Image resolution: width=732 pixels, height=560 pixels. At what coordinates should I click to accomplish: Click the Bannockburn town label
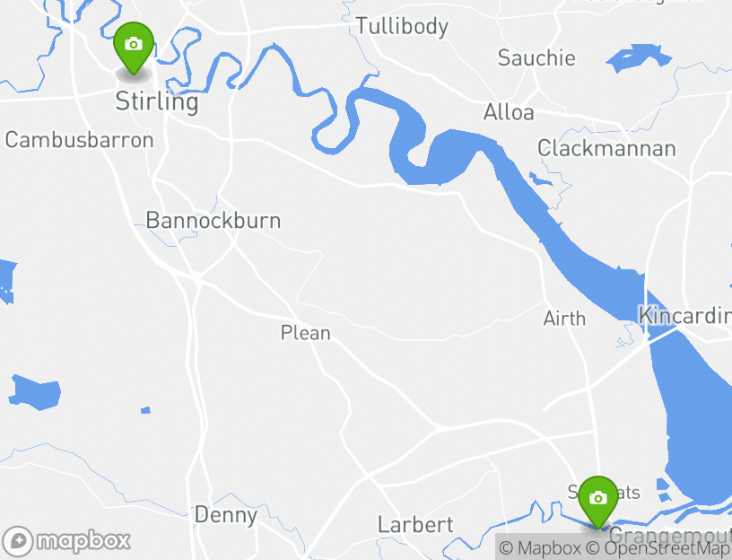(x=213, y=221)
